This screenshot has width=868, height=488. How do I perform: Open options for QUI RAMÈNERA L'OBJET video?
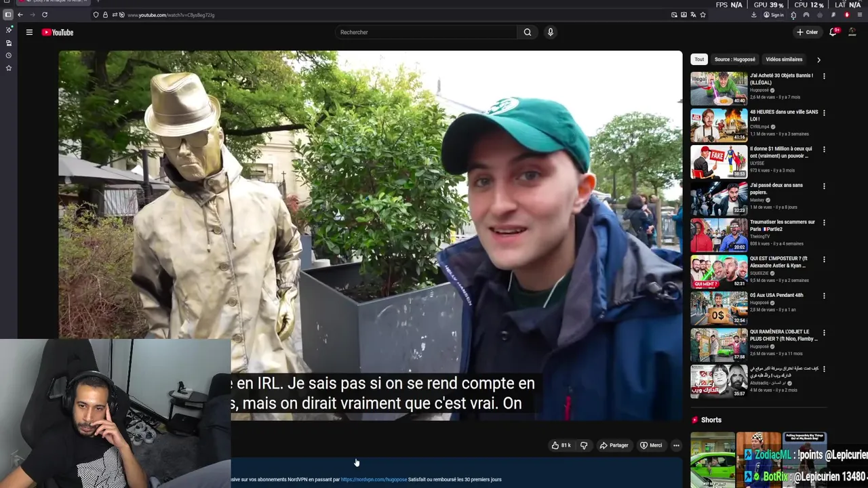pos(824,332)
